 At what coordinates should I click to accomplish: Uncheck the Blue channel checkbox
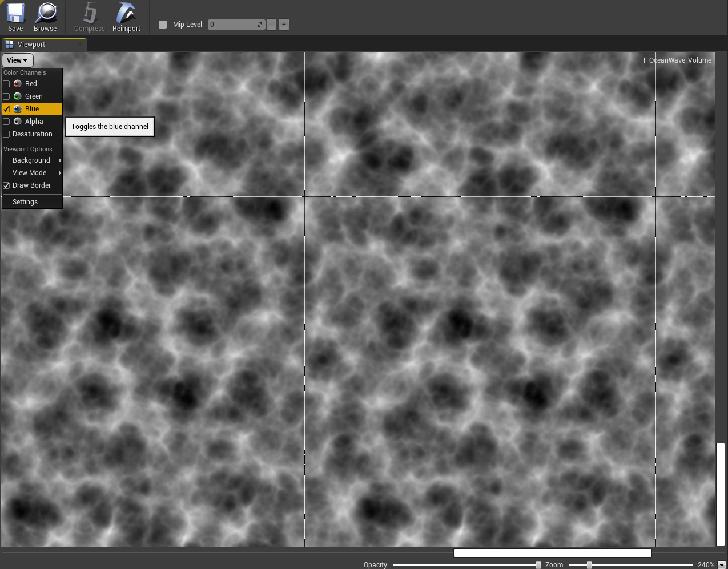[x=7, y=109]
